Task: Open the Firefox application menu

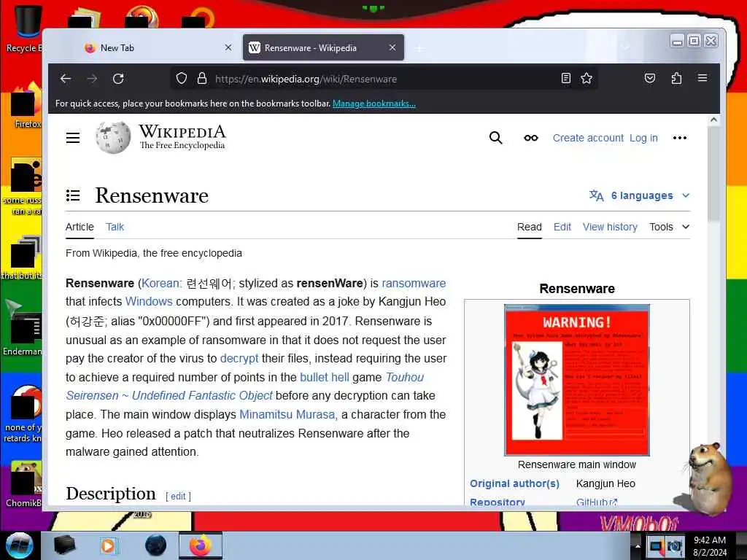Action: coord(703,78)
